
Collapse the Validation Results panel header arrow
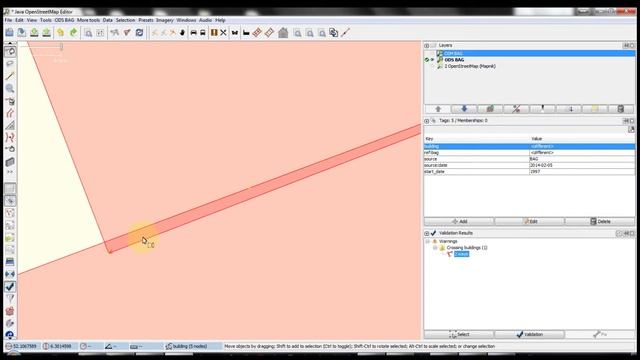pyautogui.click(x=427, y=233)
